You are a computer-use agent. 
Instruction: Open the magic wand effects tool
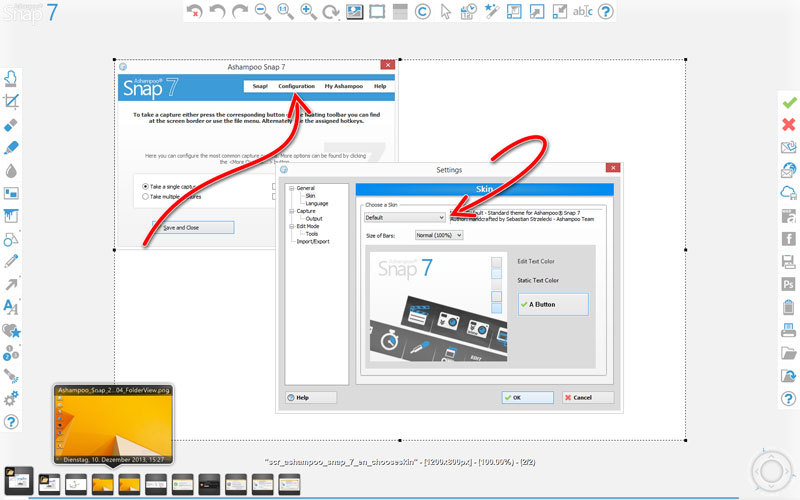(491, 11)
